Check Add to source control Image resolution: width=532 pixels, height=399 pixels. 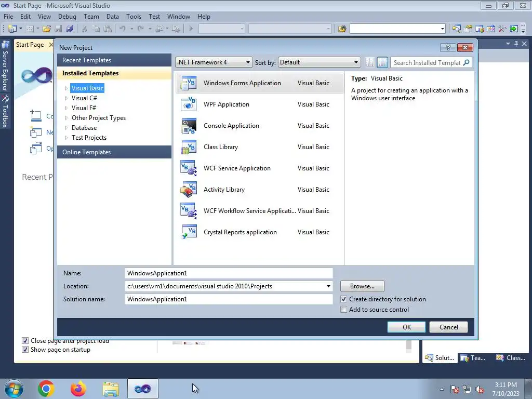pyautogui.click(x=344, y=310)
